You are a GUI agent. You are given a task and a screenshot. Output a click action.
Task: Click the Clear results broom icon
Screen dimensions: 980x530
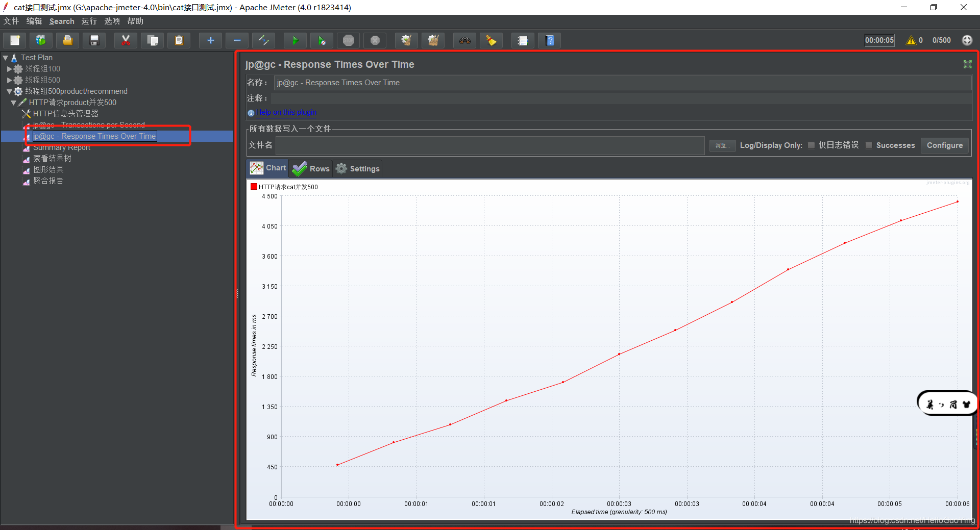click(406, 40)
